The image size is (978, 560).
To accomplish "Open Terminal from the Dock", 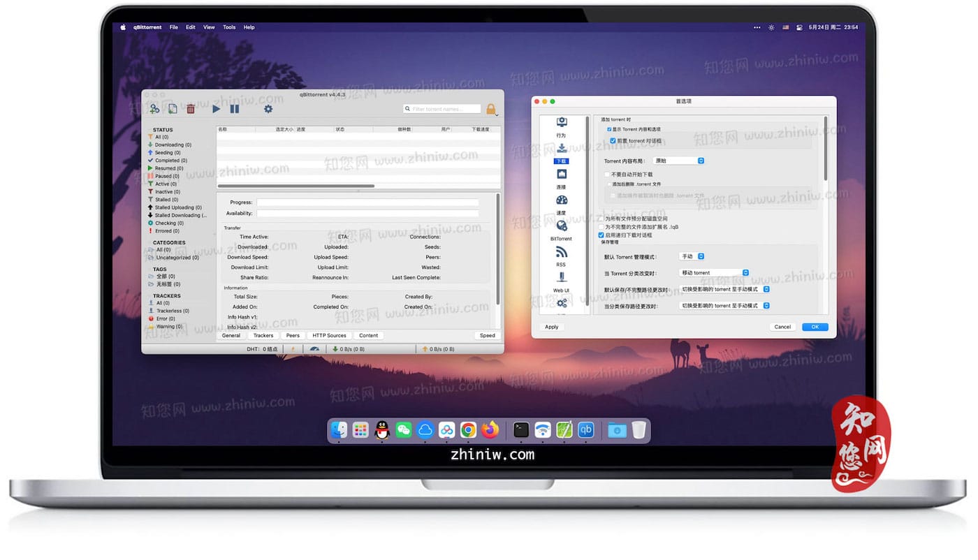I will pos(521,430).
